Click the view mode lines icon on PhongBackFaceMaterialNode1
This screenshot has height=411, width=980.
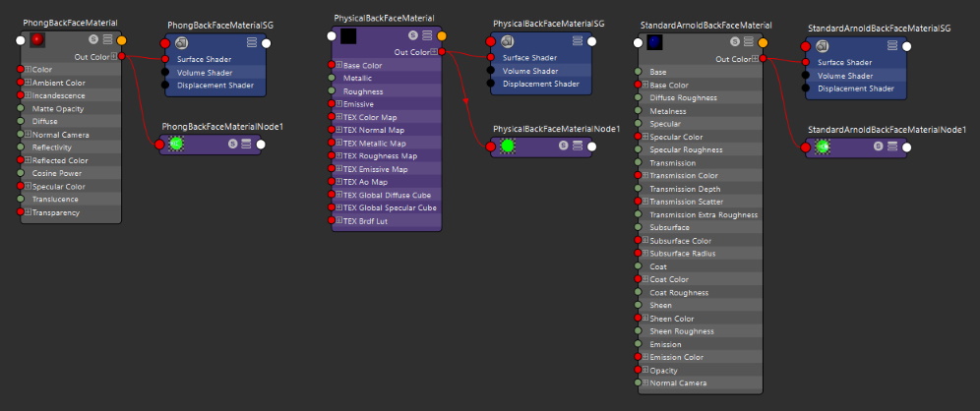246,144
